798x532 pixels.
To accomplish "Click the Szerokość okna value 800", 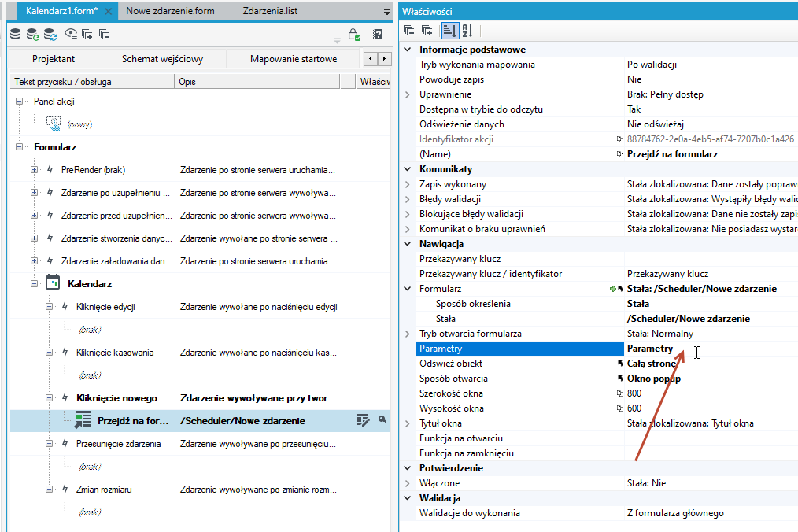I will click(634, 393).
